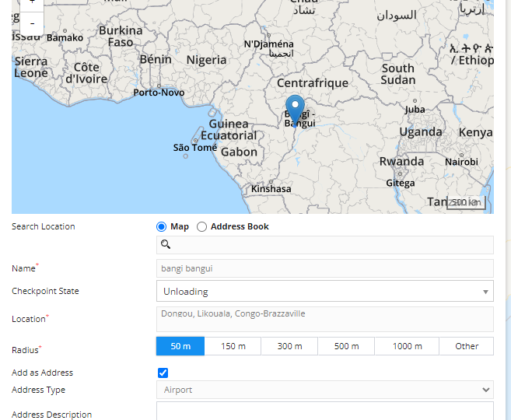The image size is (511, 420).
Task: Expand the Address Type Airport dropdown
Action: (x=324, y=390)
